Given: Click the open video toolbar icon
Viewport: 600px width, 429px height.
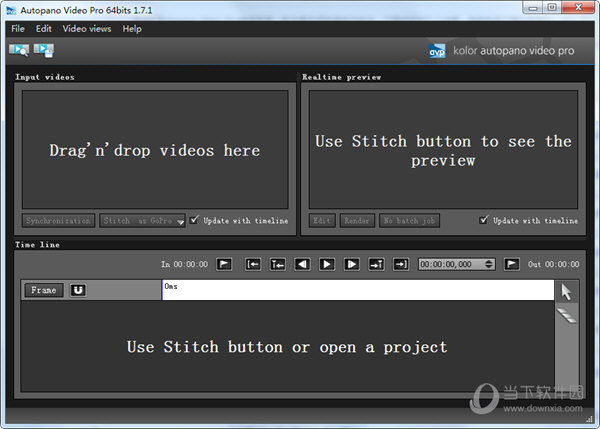Looking at the screenshot, I should (x=19, y=49).
